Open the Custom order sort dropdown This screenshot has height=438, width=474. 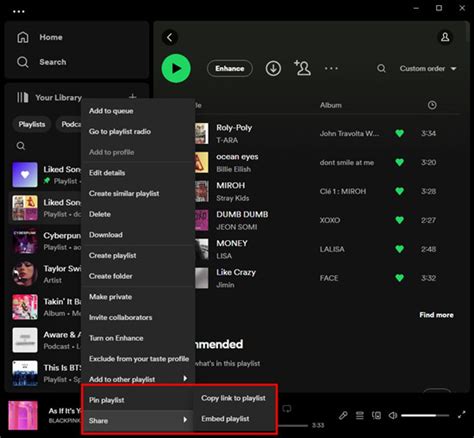click(428, 68)
